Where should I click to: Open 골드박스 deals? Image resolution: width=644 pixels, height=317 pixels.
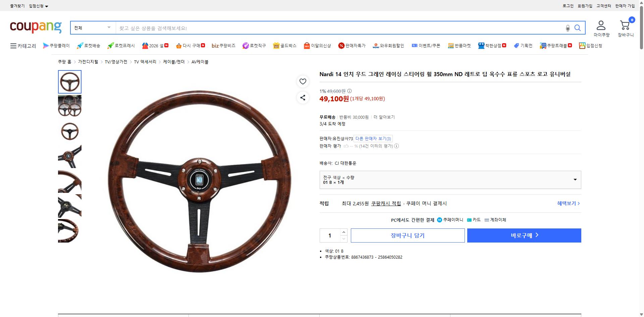click(284, 46)
